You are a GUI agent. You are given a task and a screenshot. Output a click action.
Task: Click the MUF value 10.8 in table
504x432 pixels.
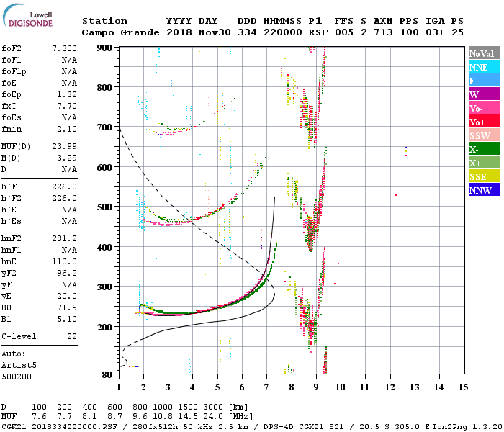pos(163,417)
